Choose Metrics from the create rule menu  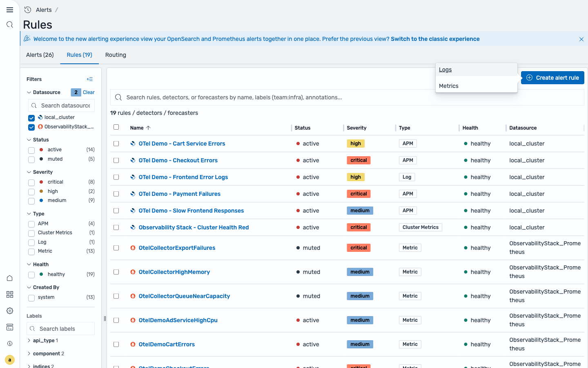click(x=477, y=86)
